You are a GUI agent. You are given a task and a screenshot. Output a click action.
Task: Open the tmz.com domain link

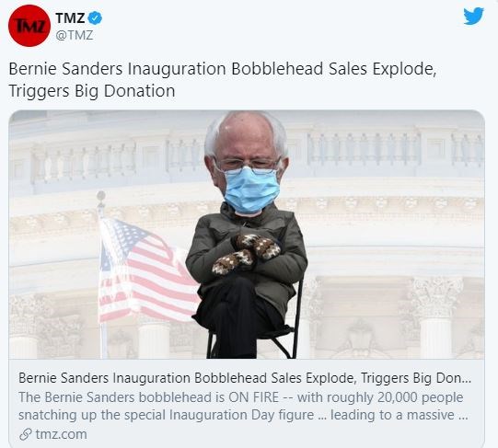(61, 434)
